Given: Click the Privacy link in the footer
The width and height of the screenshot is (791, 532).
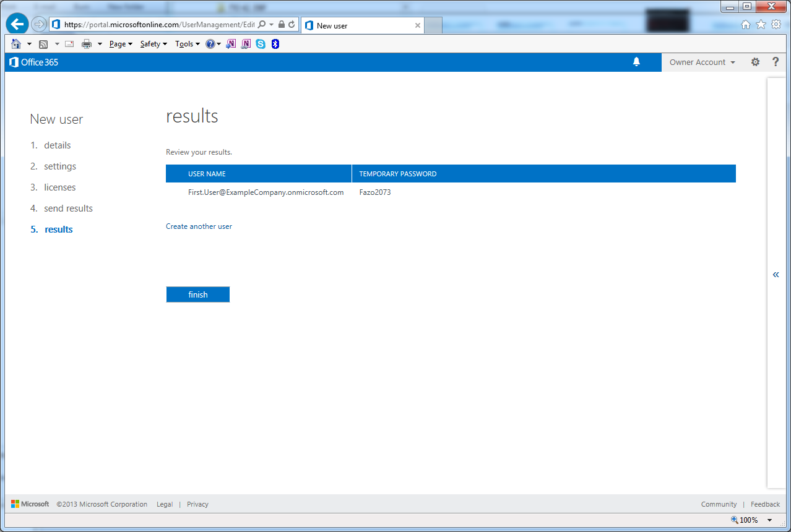Looking at the screenshot, I should click(197, 504).
